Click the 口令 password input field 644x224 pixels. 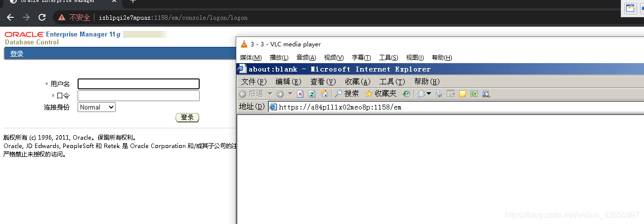coord(138,96)
